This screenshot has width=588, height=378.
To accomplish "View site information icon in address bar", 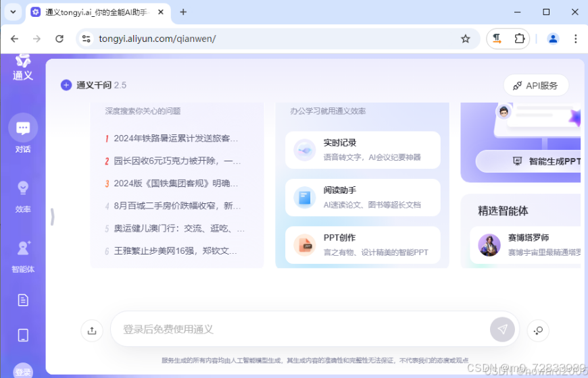I will pyautogui.click(x=87, y=38).
